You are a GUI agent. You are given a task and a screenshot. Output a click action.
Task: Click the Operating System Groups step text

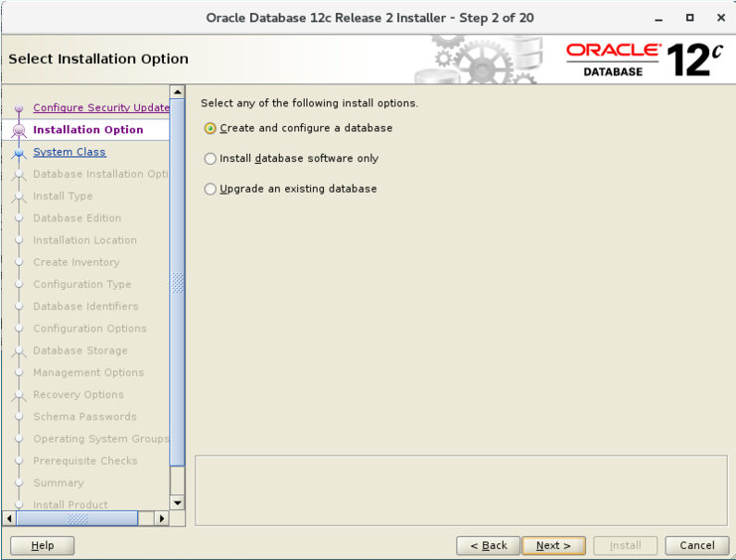(x=101, y=439)
